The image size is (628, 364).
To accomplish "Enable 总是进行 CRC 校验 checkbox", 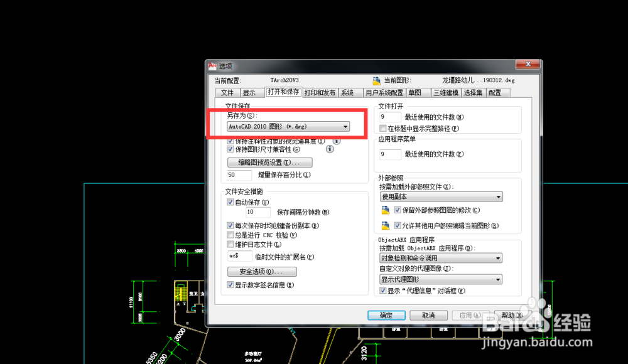I will (230, 235).
